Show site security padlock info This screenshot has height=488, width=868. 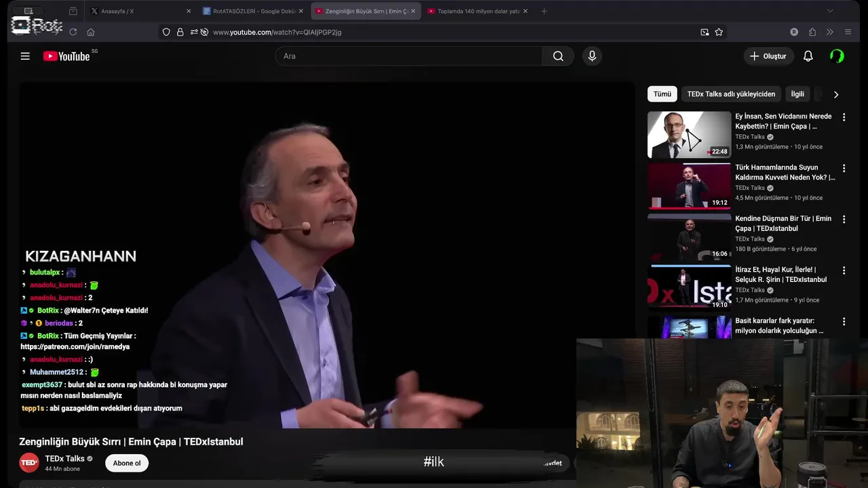pyautogui.click(x=180, y=32)
